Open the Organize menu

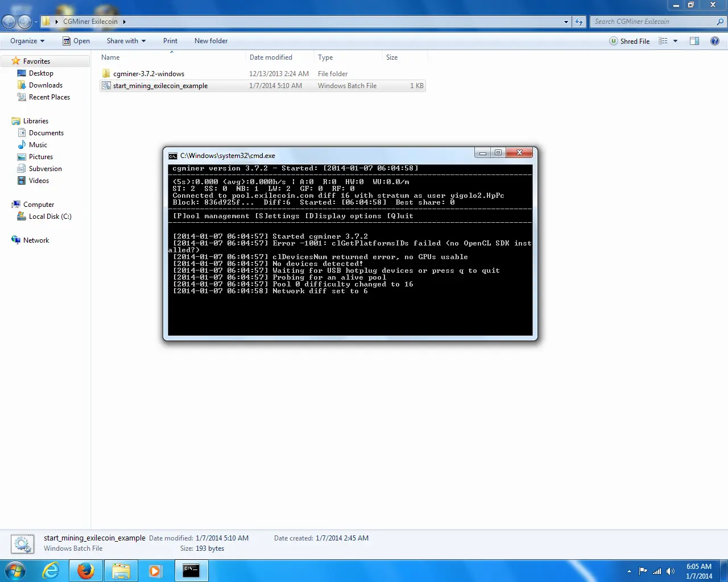[27, 41]
